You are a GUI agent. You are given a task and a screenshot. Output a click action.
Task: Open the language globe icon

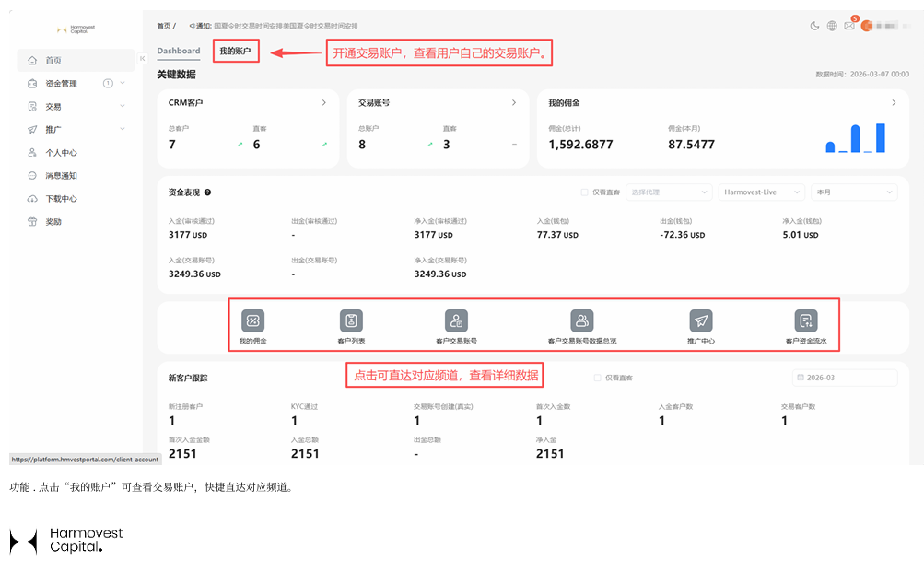[x=832, y=26]
